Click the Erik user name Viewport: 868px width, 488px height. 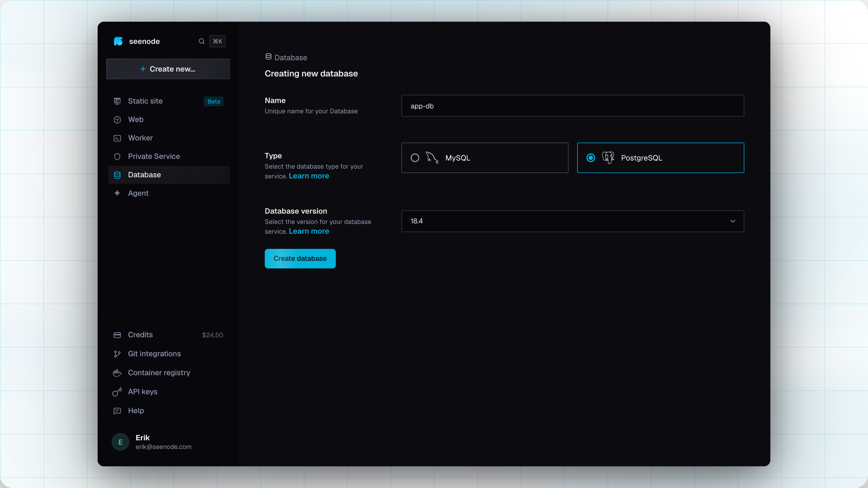pyautogui.click(x=142, y=438)
